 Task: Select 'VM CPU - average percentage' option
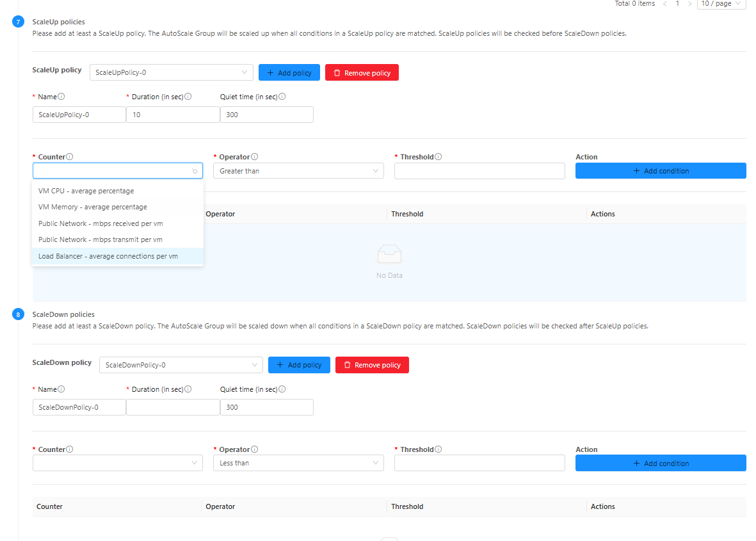tap(86, 191)
